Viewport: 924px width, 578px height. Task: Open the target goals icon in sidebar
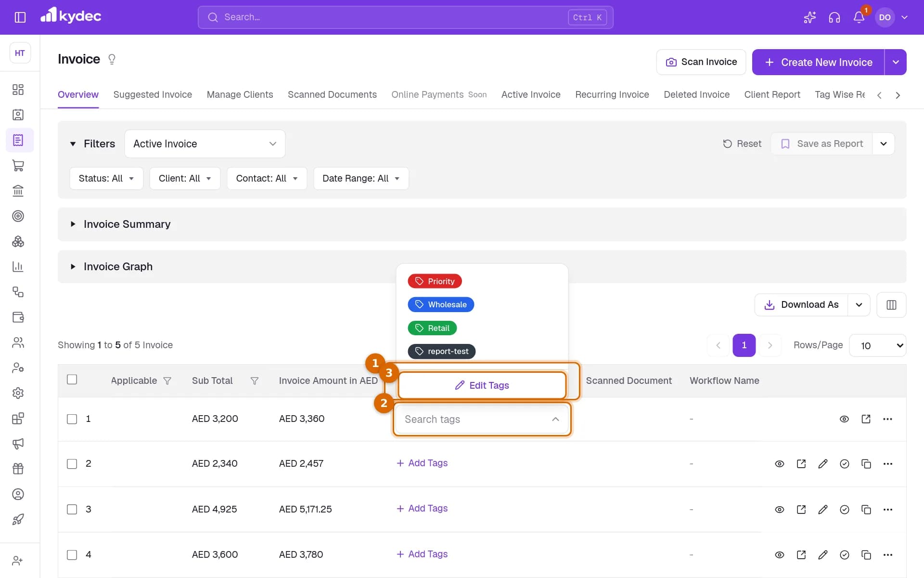18,216
